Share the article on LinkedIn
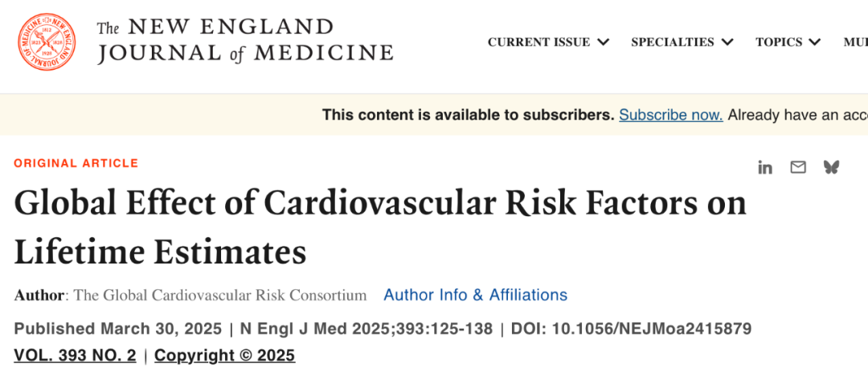This screenshot has height=376, width=868. tap(765, 167)
